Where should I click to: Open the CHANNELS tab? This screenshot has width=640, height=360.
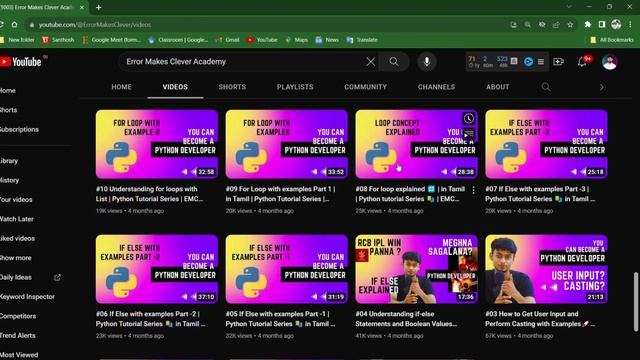tap(436, 87)
